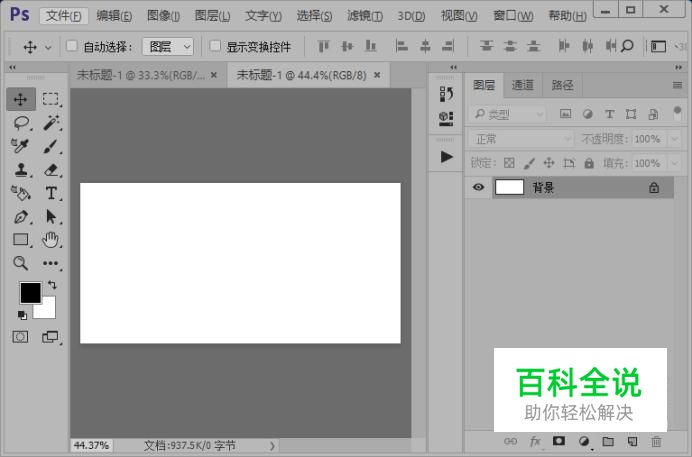Select the Rectangular Marquee tool
692x457 pixels.
point(50,99)
